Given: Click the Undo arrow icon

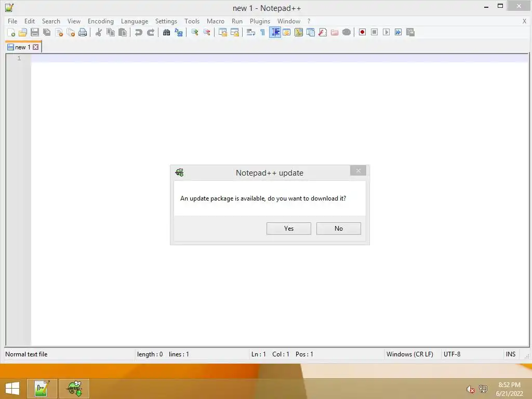Looking at the screenshot, I should click(138, 32).
